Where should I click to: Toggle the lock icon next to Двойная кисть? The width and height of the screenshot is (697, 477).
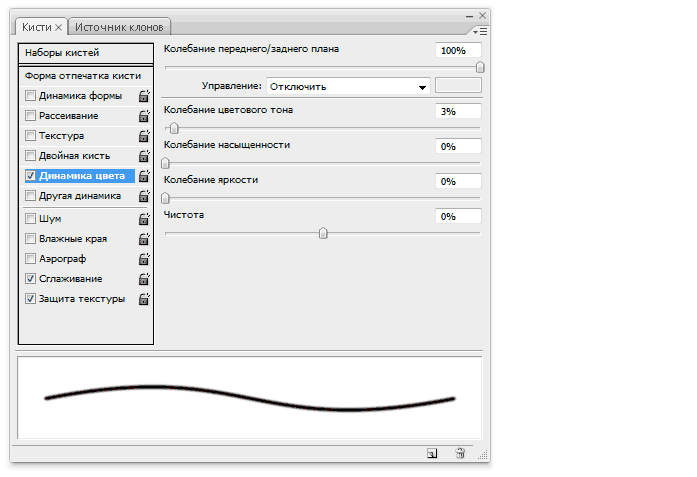coord(144,157)
